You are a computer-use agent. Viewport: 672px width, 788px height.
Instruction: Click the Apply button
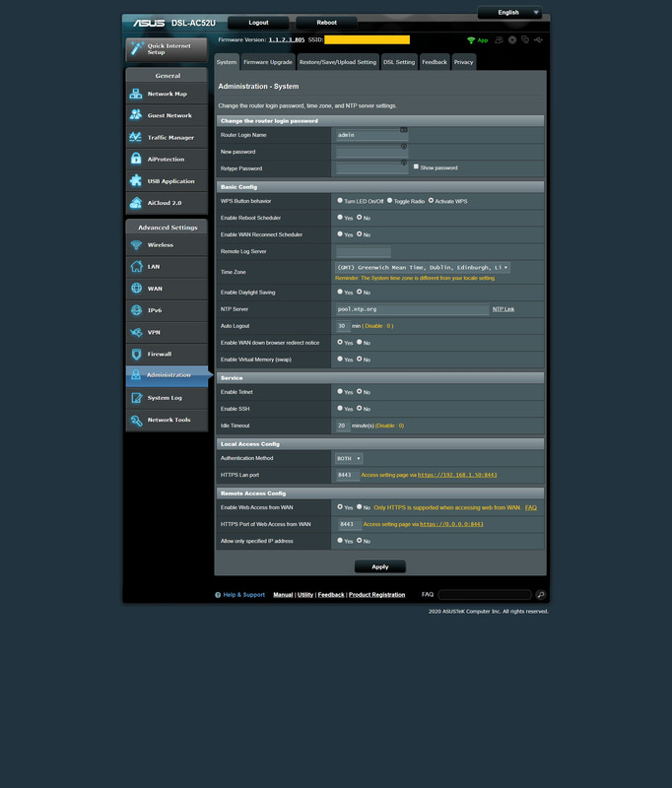point(380,566)
